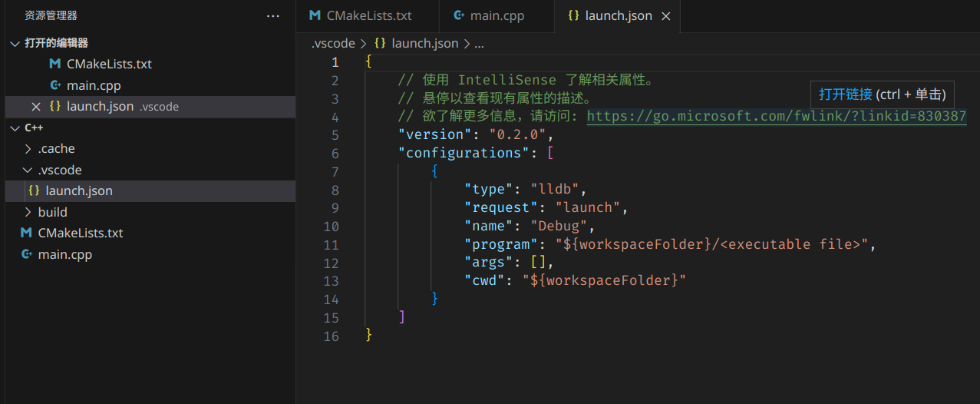The image size is (980, 404).
Task: Click line number 11 in the gutter
Action: pos(331,244)
